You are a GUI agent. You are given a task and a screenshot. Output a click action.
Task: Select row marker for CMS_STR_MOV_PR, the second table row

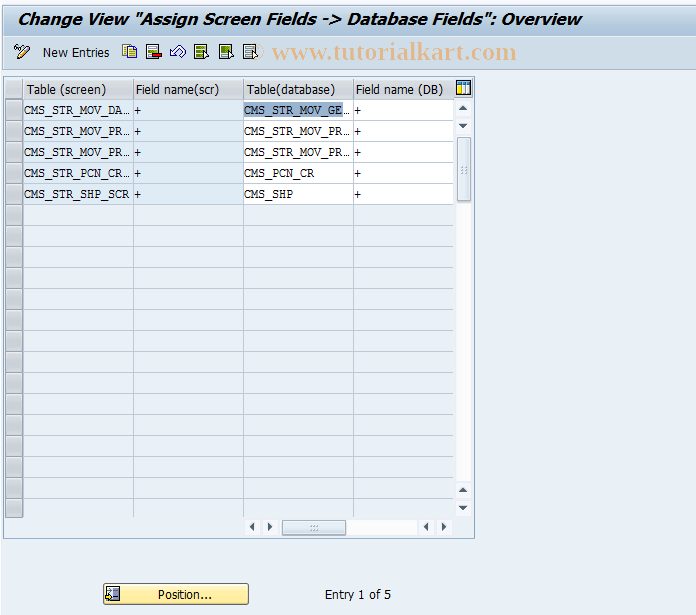click(x=14, y=131)
